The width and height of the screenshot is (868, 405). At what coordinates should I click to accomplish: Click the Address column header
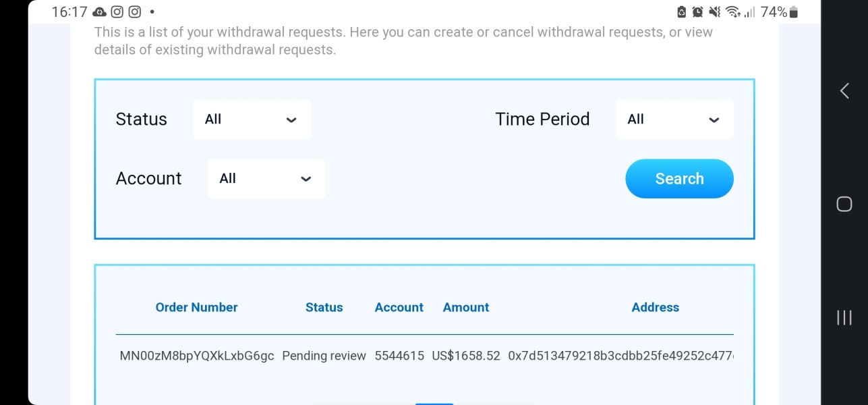(655, 307)
